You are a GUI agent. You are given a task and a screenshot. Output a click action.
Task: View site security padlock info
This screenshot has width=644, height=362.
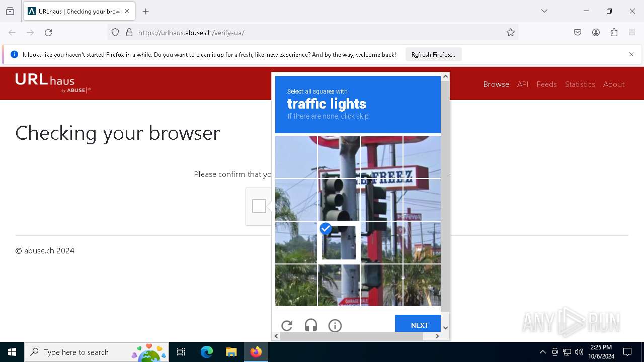click(x=129, y=33)
